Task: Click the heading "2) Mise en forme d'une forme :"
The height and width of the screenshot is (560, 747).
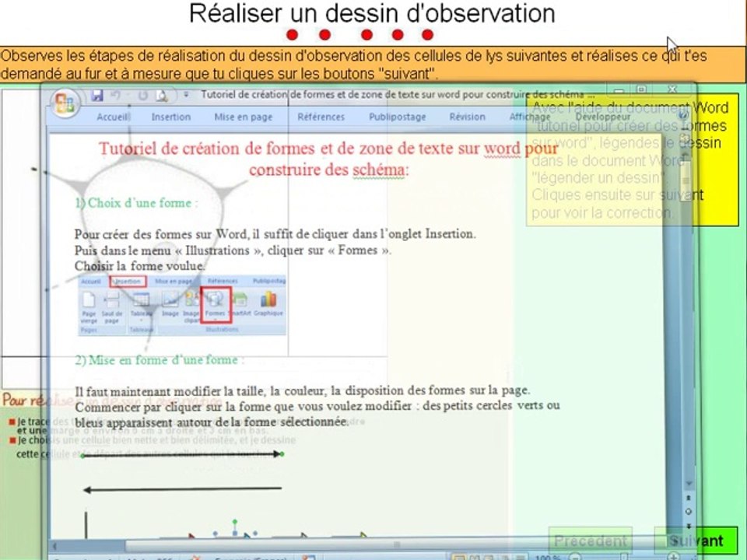Action: [159, 360]
